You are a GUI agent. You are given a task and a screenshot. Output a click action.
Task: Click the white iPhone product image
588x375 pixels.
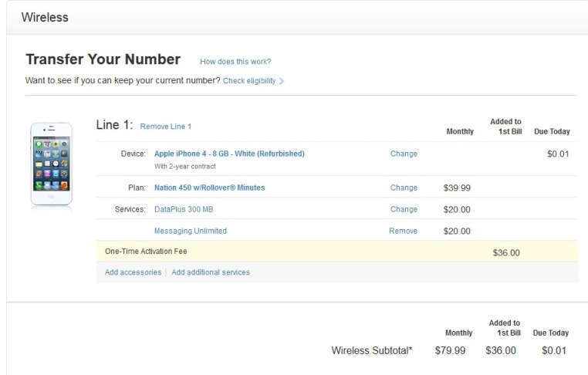pyautogui.click(x=51, y=164)
